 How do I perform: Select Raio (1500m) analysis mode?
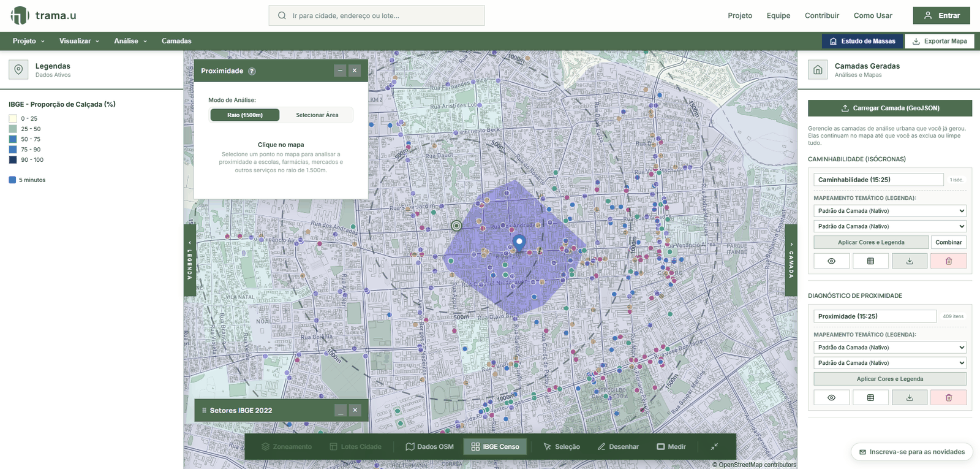tap(245, 115)
